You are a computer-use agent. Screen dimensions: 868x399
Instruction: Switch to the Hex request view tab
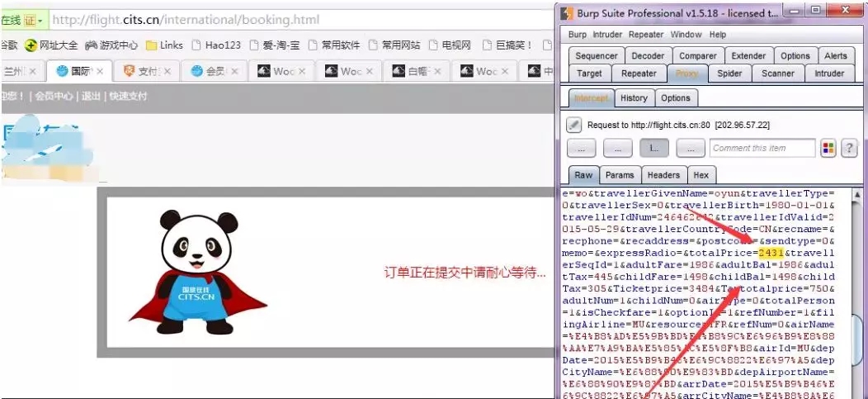(701, 175)
